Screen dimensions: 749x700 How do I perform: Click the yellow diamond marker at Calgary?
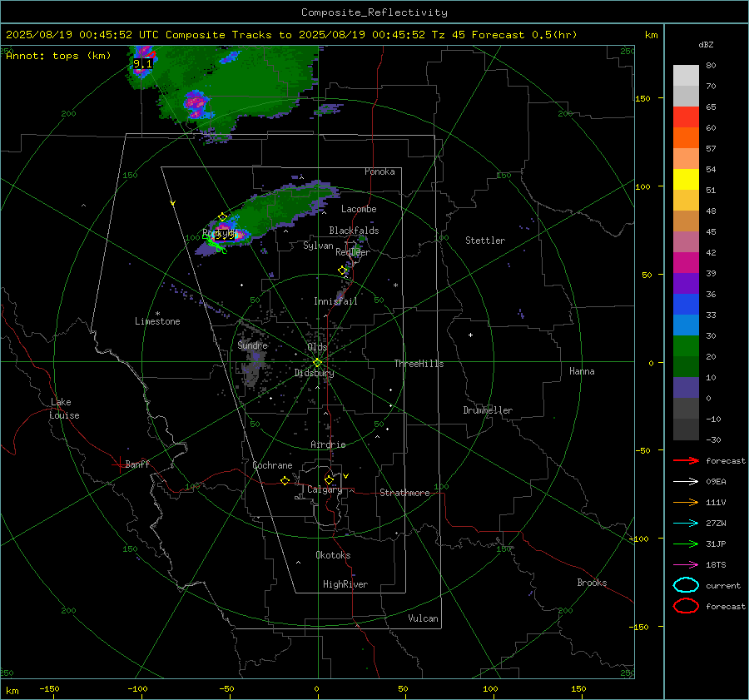coord(329,479)
